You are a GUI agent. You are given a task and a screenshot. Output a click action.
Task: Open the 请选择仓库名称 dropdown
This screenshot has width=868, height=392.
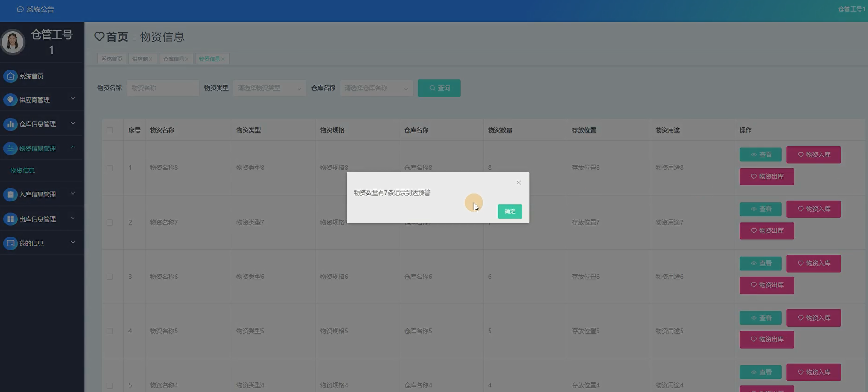(x=376, y=88)
